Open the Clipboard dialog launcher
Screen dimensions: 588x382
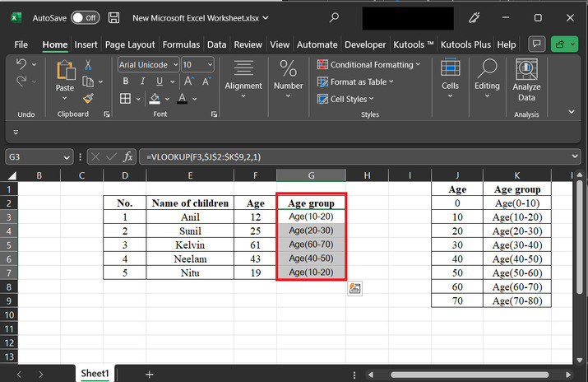click(x=107, y=114)
